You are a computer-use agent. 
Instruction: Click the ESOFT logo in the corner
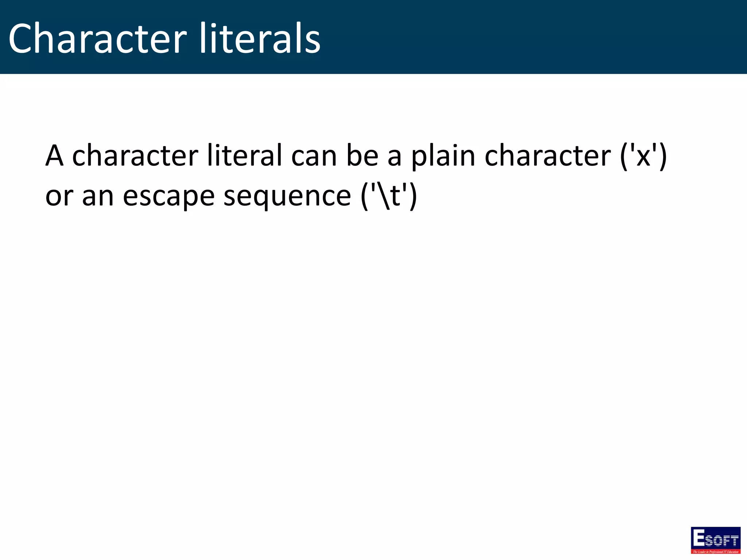[x=715, y=540]
